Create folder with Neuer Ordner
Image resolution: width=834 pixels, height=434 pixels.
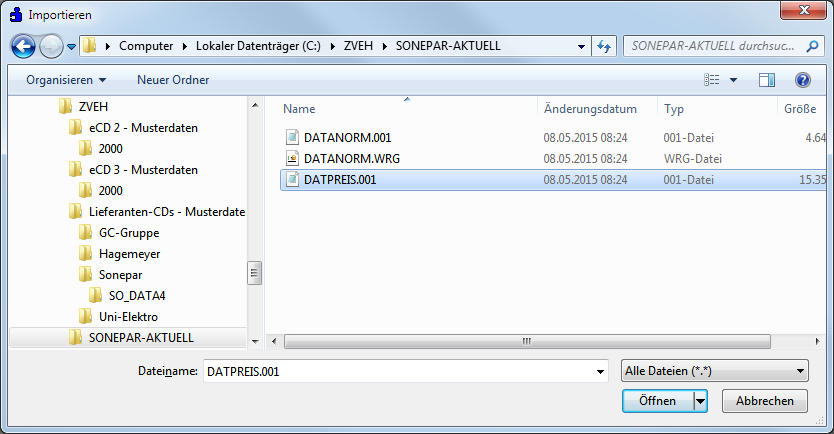pyautogui.click(x=173, y=80)
